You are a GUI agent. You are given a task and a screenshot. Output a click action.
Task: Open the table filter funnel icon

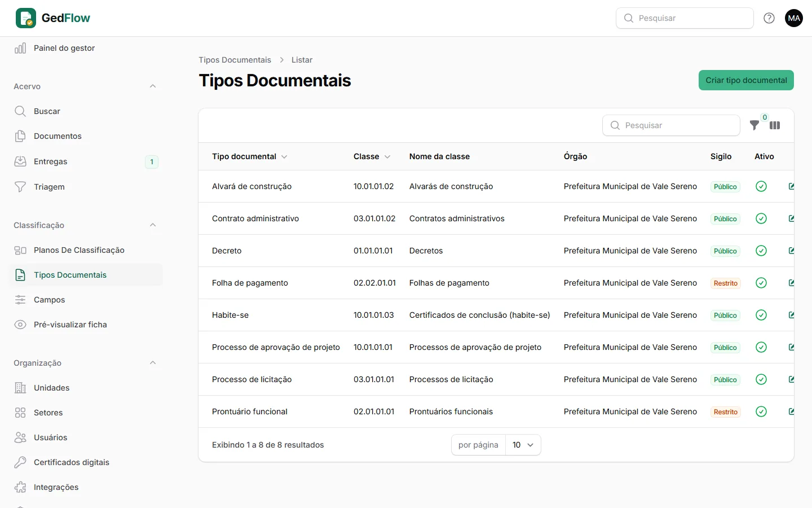coord(754,125)
